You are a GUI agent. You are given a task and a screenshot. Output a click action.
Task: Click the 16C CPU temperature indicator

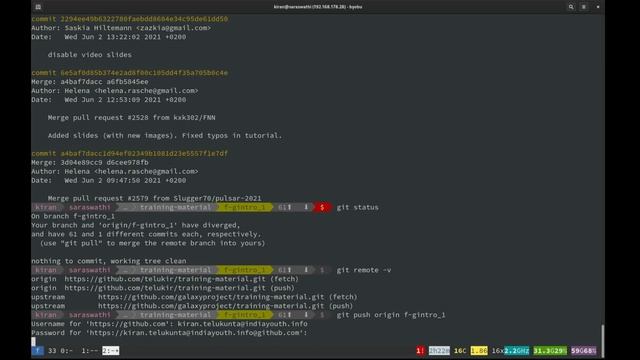coord(460,351)
